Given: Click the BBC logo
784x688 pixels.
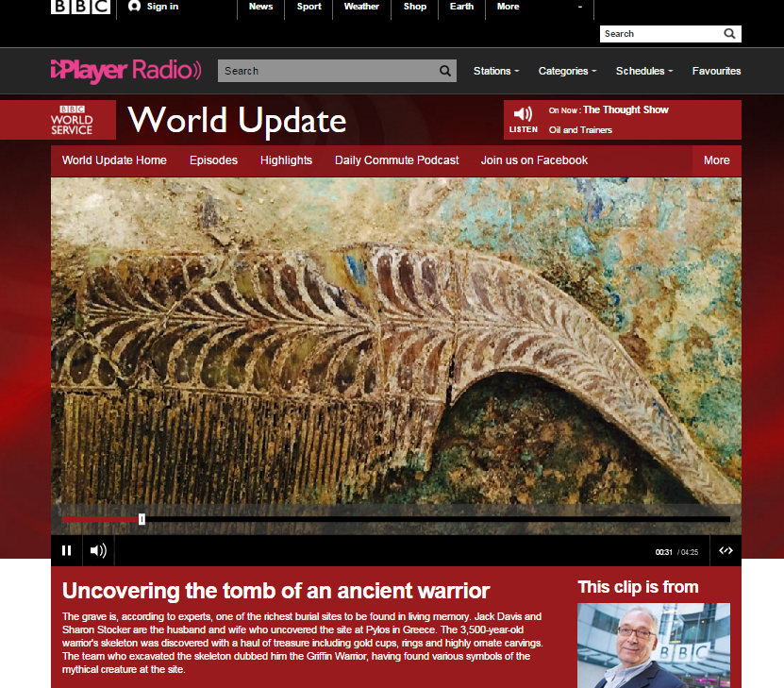Looking at the screenshot, I should tap(80, 7).
